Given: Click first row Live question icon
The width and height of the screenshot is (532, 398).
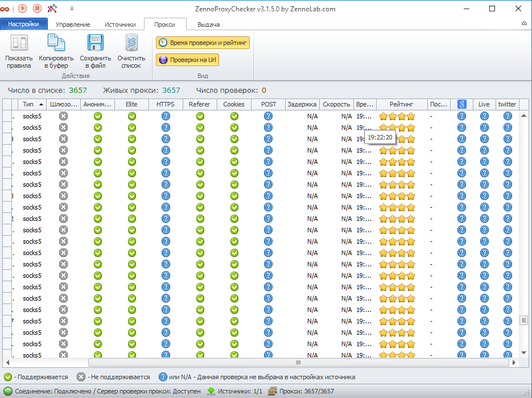Looking at the screenshot, I should coord(485,116).
